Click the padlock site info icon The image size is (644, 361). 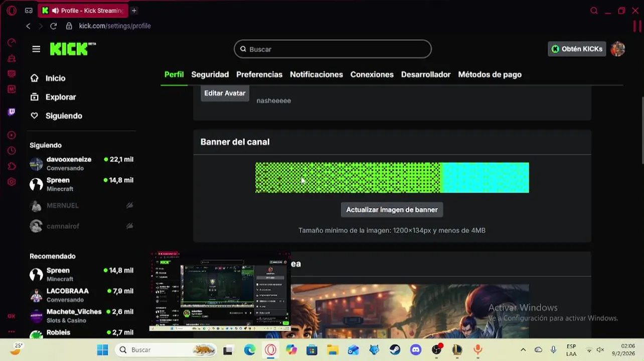click(69, 26)
